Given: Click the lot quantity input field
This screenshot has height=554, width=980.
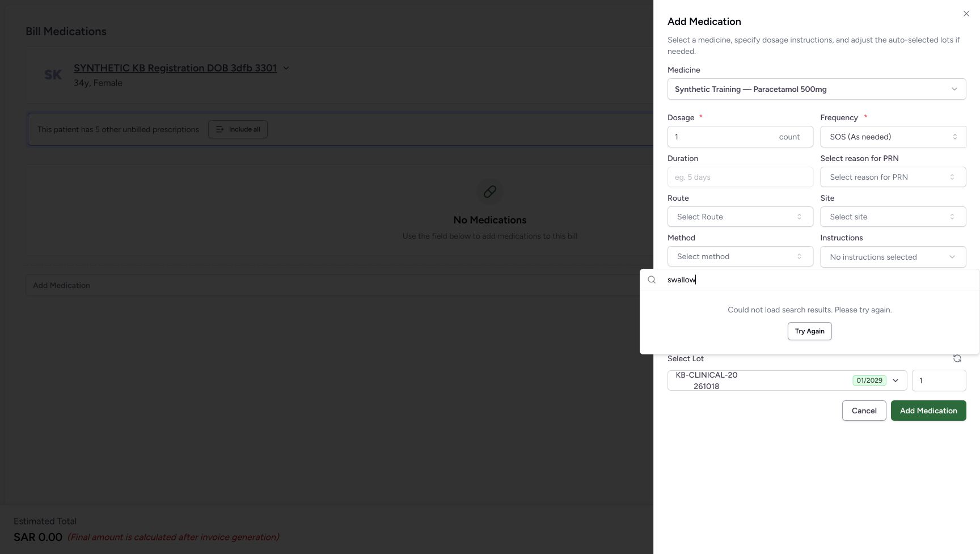Looking at the screenshot, I should [x=939, y=380].
